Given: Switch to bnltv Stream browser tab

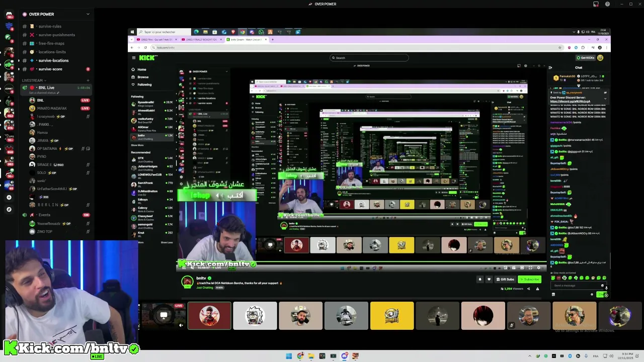Looking at the screenshot, I should (x=248, y=40).
